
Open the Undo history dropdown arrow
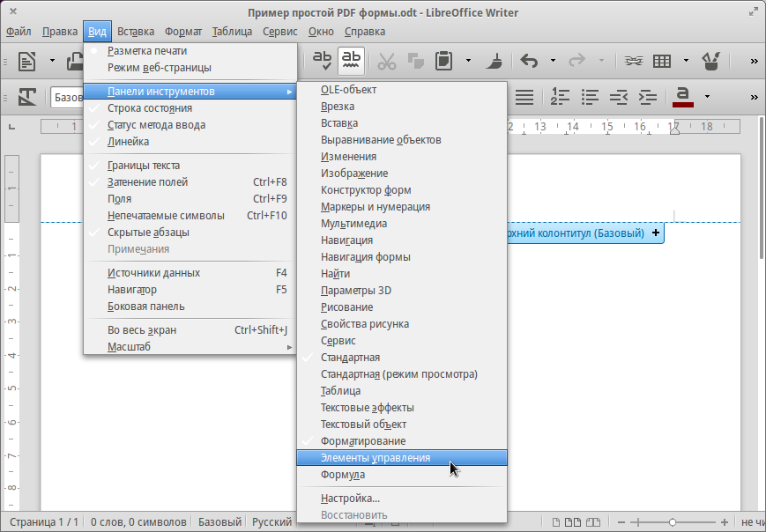coord(553,61)
